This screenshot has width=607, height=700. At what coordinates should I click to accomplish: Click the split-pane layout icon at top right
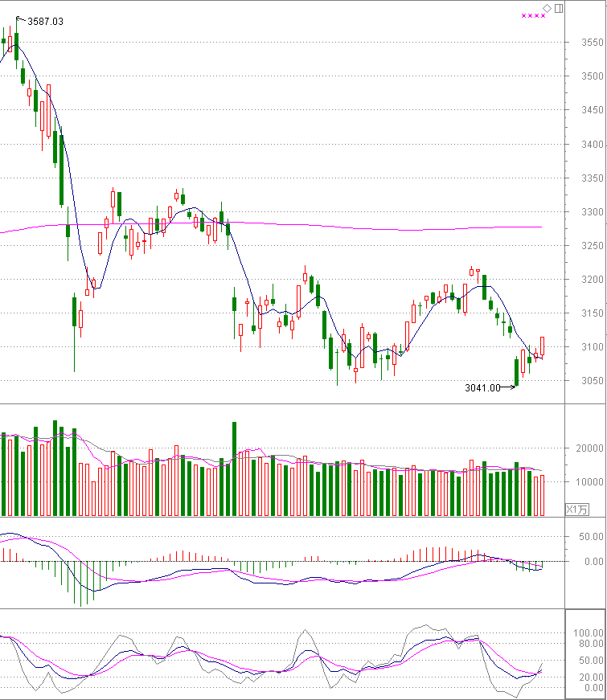pos(559,8)
